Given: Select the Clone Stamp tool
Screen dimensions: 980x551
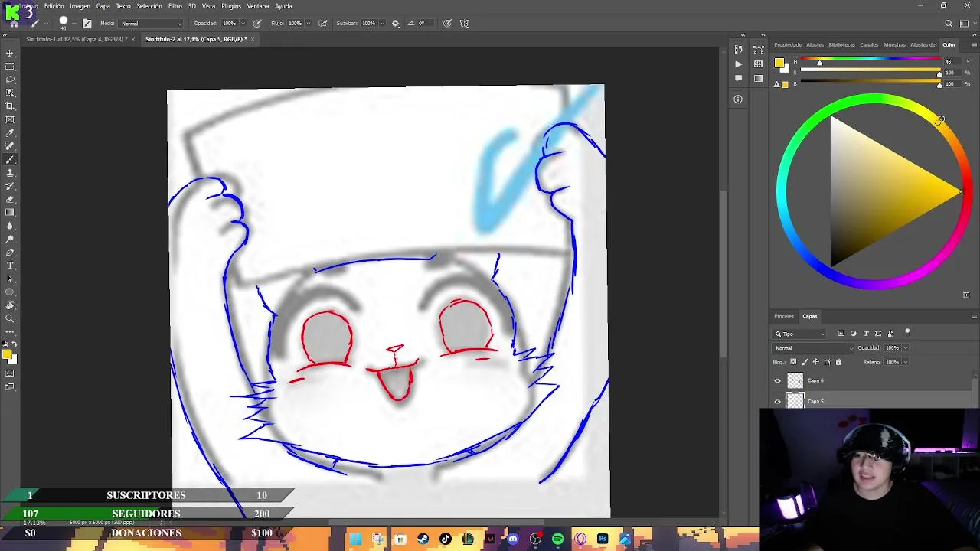Looking at the screenshot, I should pyautogui.click(x=10, y=173).
